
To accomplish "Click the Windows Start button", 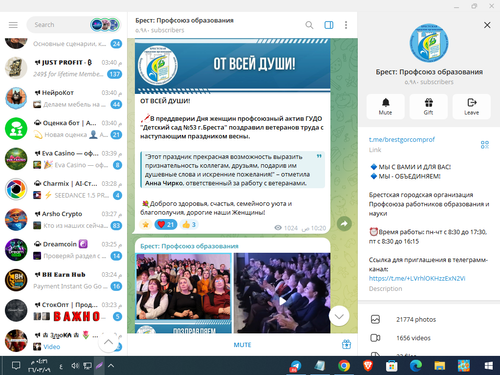I will [x=488, y=366].
